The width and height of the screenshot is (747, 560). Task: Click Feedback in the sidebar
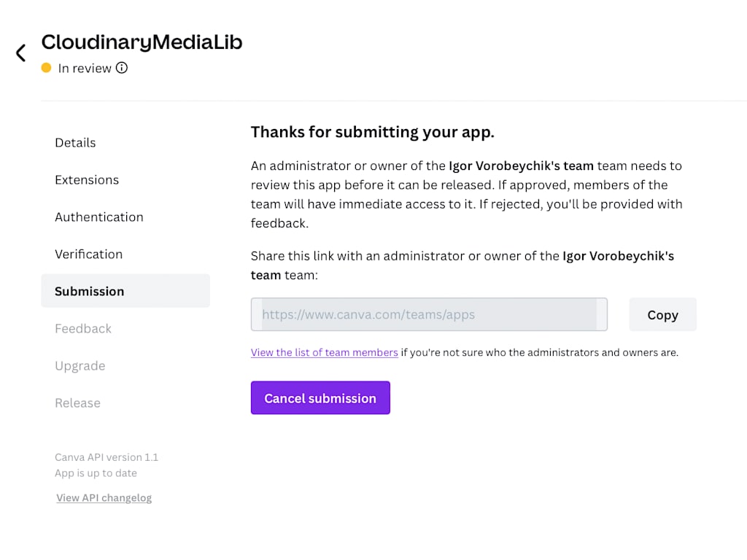(83, 328)
